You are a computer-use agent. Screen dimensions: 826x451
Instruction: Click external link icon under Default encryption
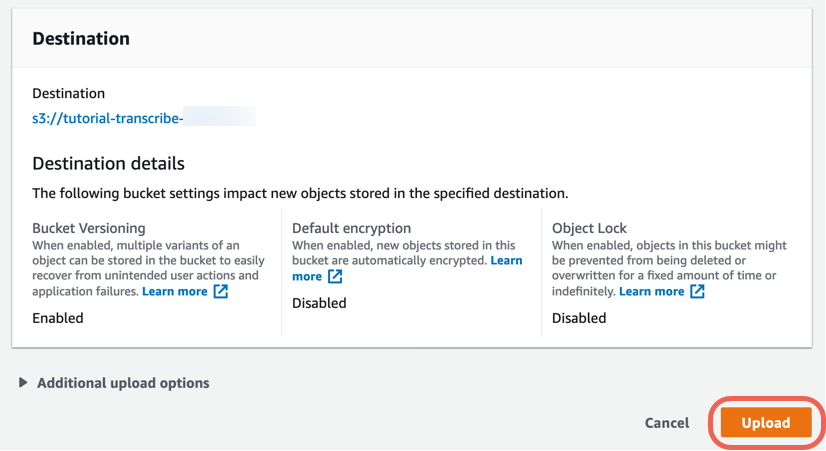click(335, 276)
